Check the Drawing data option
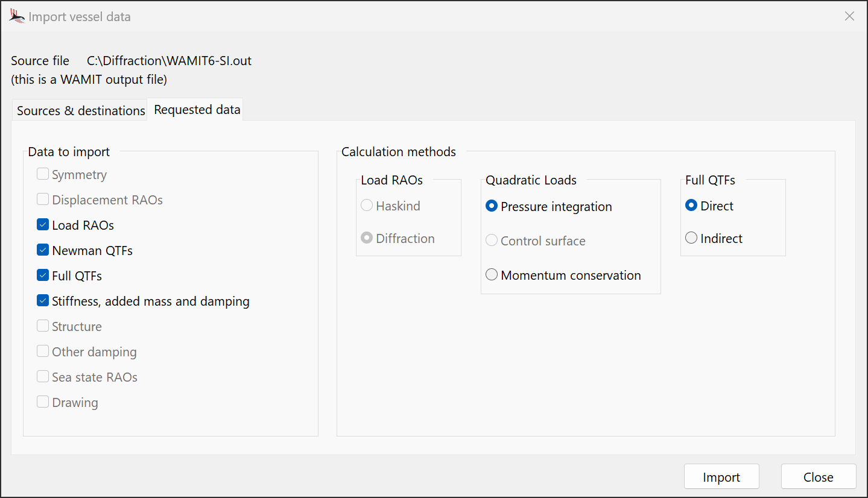This screenshot has height=498, width=868. point(42,402)
